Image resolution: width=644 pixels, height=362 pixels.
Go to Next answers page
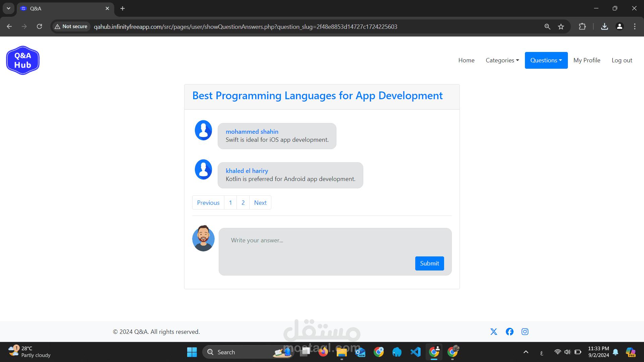[x=260, y=202]
